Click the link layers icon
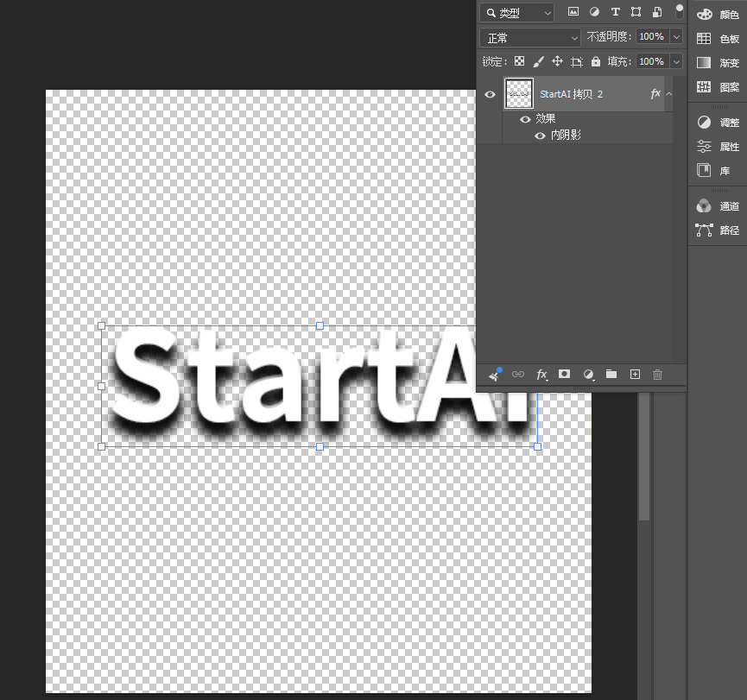The width and height of the screenshot is (747, 700). point(518,375)
